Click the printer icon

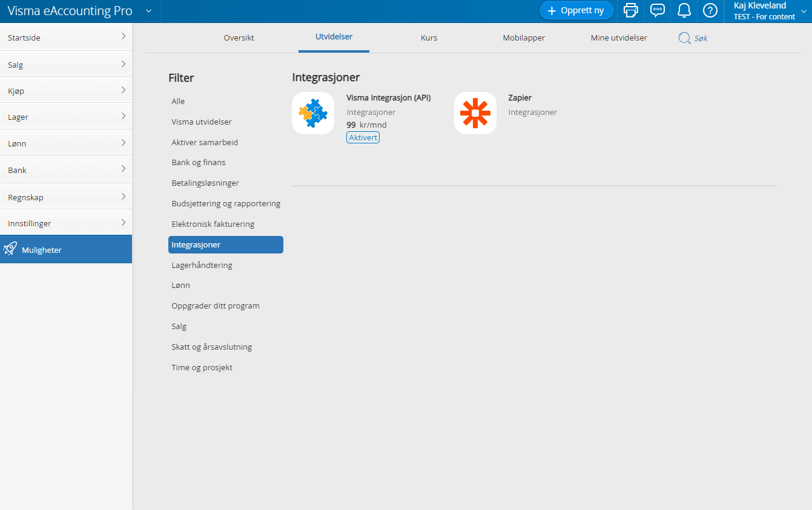(630, 10)
